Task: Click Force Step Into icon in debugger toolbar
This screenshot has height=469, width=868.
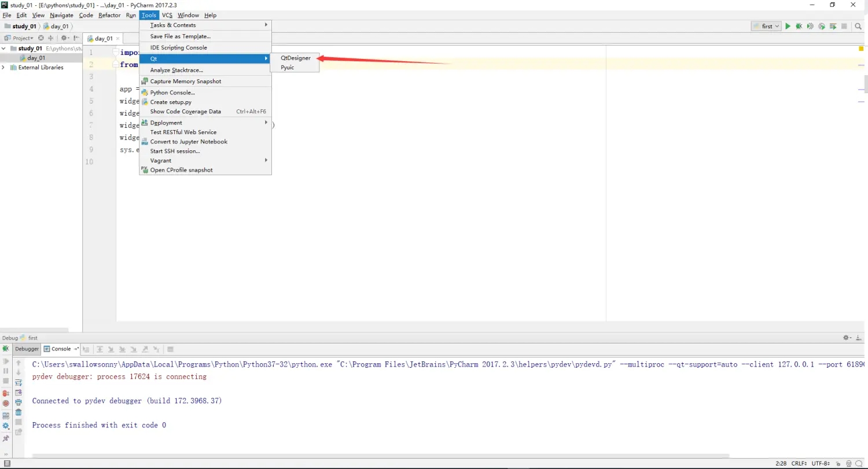Action: point(134,349)
